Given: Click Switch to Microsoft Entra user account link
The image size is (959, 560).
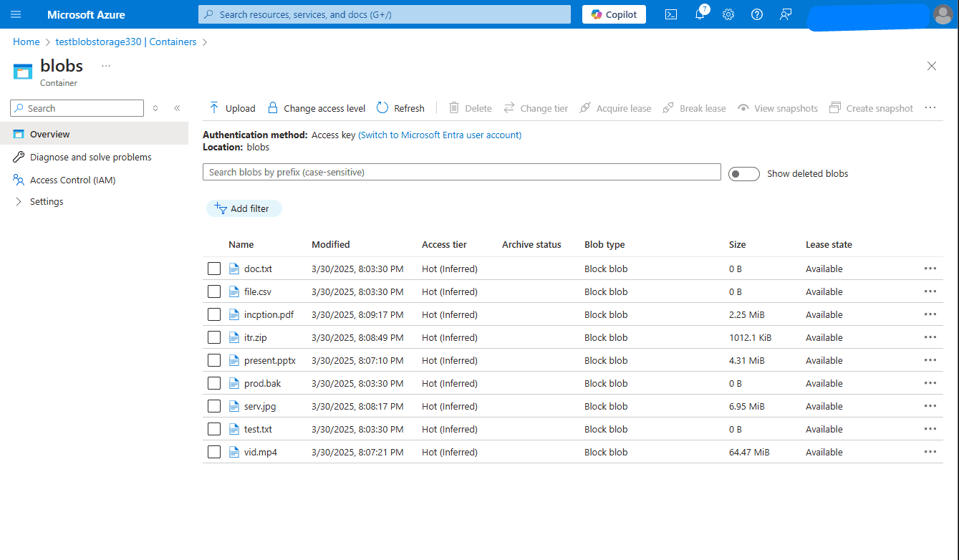Looking at the screenshot, I should tap(440, 135).
